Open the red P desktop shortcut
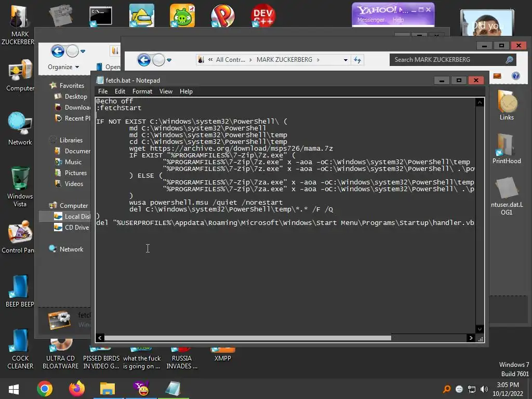The image size is (532, 399). (222, 16)
